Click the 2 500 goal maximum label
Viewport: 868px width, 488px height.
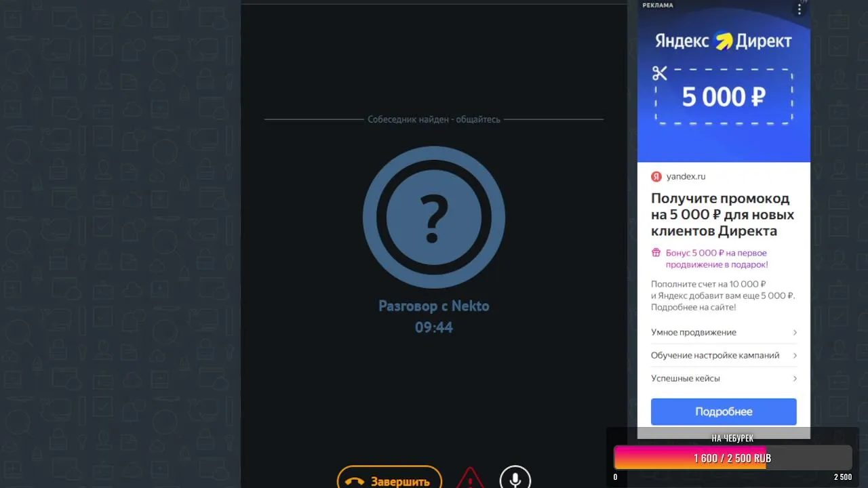(x=843, y=477)
